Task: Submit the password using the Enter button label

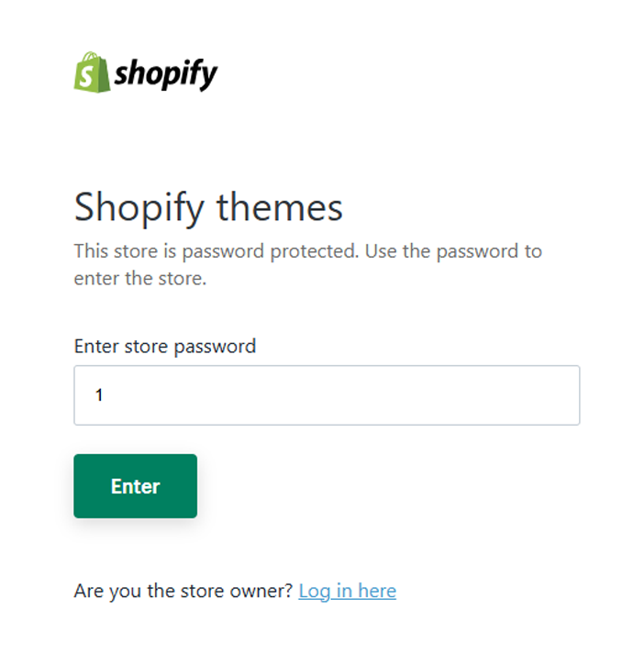Action: [x=136, y=486]
